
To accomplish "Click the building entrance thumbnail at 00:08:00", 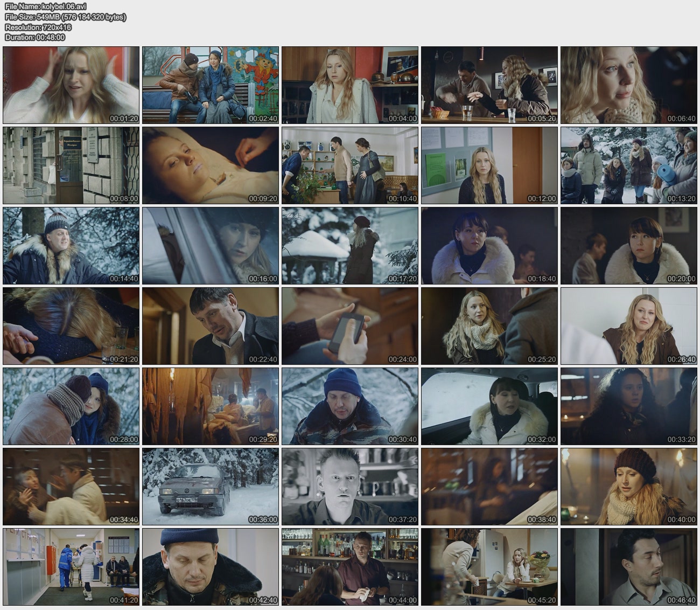I will (71, 165).
